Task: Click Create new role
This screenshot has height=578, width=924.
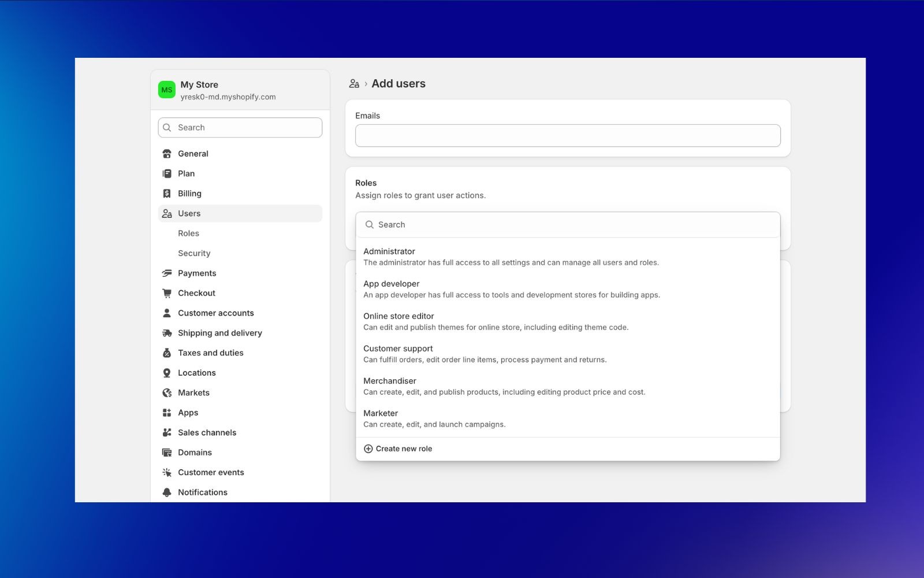Action: click(x=397, y=448)
